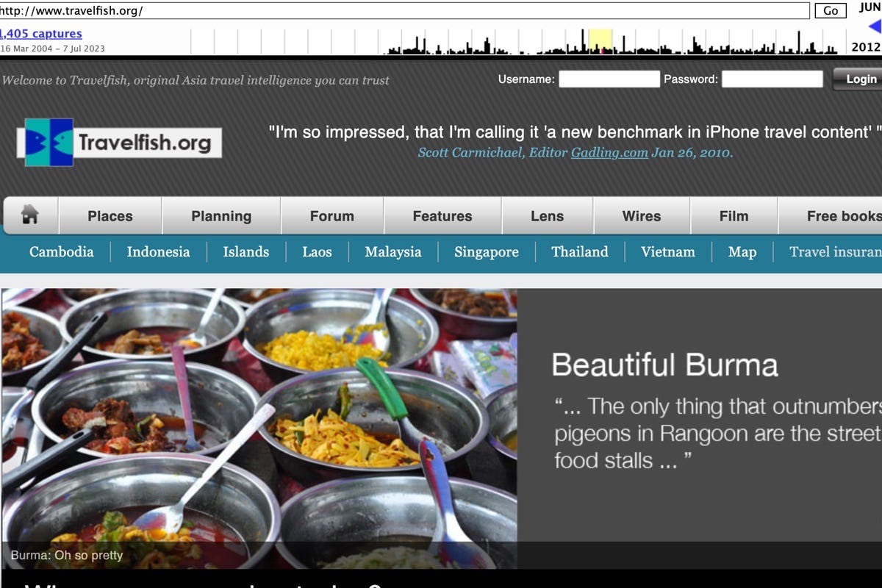Click the Welcome to Travelfish tagline
The height and width of the screenshot is (588, 882).
tap(196, 80)
